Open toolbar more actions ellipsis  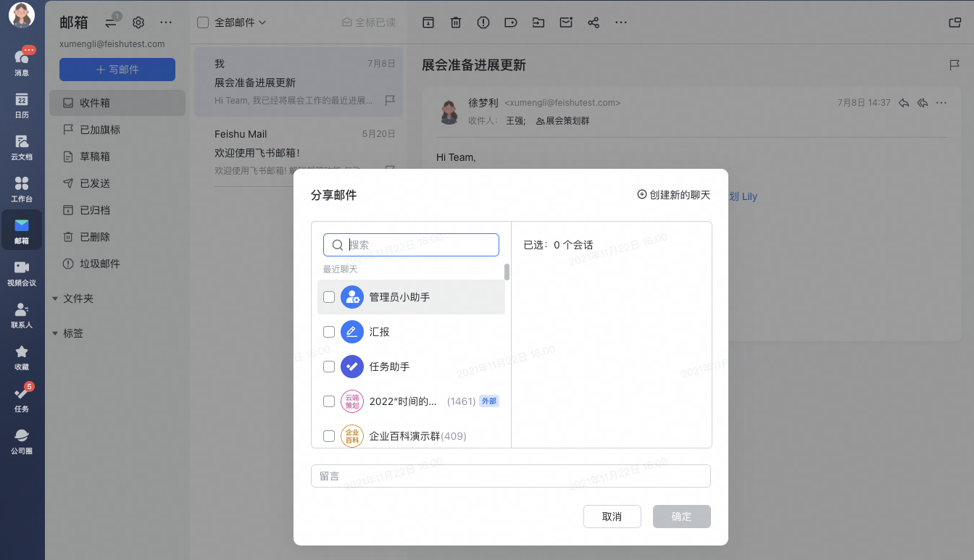[621, 22]
